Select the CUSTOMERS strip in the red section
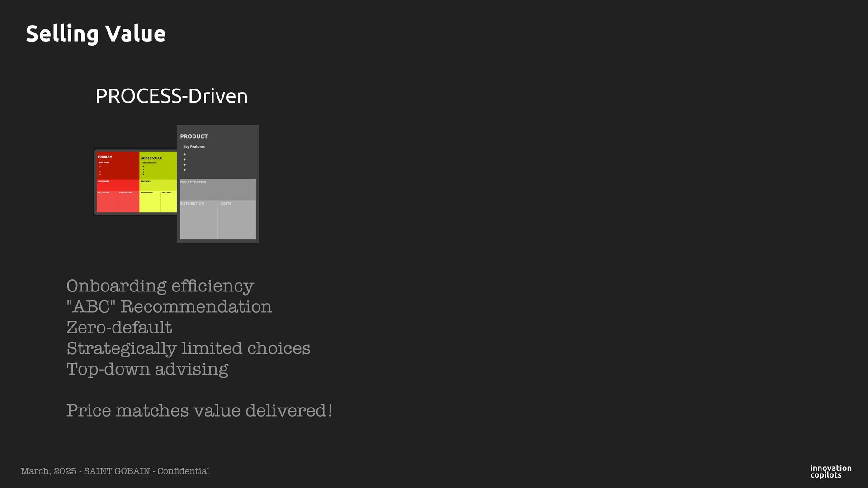 click(x=118, y=185)
